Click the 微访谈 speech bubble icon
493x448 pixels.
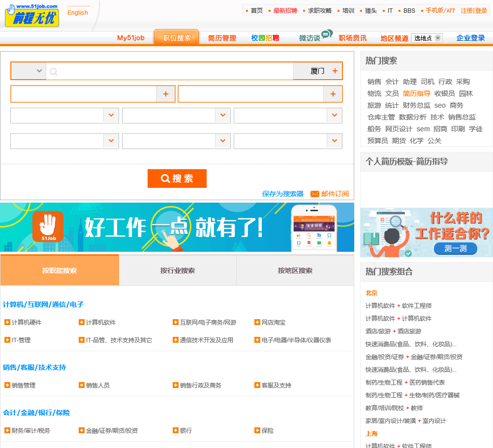[x=327, y=33]
